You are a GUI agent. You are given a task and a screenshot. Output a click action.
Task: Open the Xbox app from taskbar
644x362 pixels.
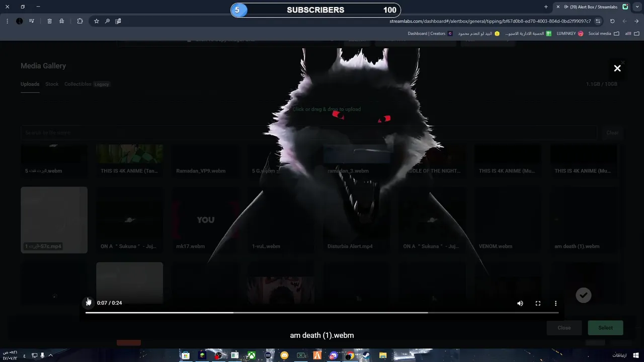(251, 355)
